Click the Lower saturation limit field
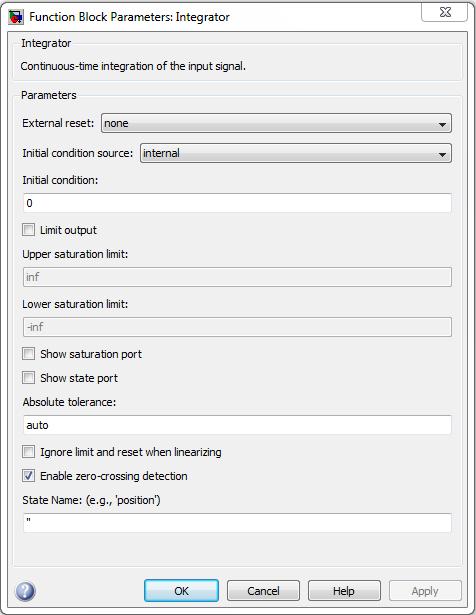The width and height of the screenshot is (476, 615). click(237, 327)
